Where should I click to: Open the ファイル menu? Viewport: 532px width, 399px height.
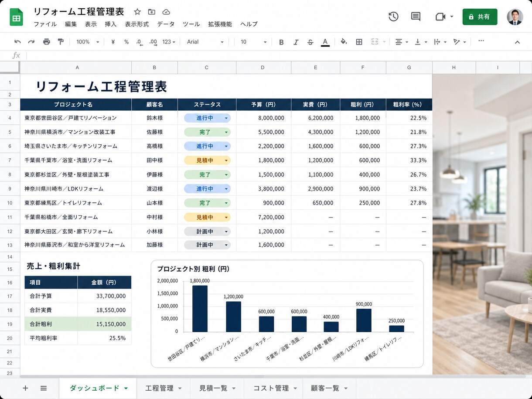coord(45,24)
